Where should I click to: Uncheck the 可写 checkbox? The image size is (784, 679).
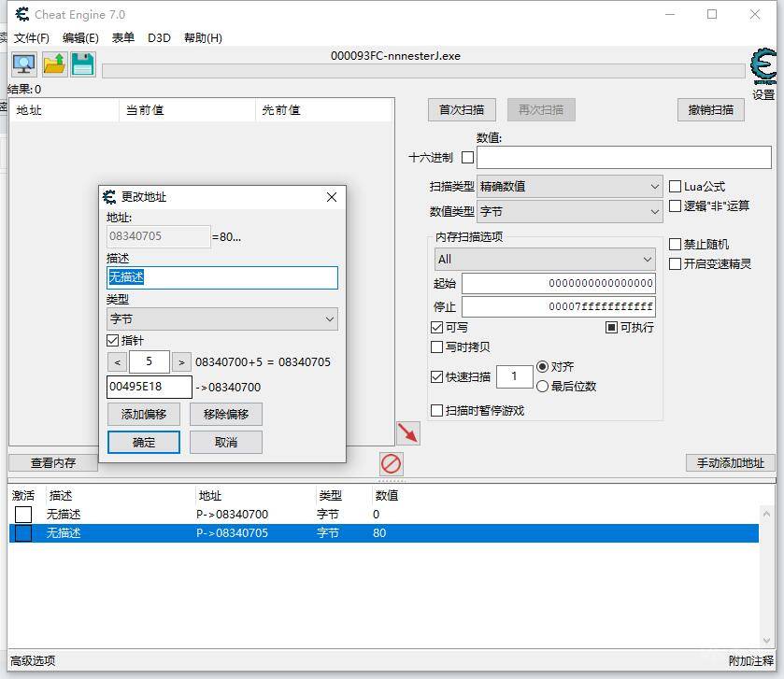pyautogui.click(x=436, y=328)
